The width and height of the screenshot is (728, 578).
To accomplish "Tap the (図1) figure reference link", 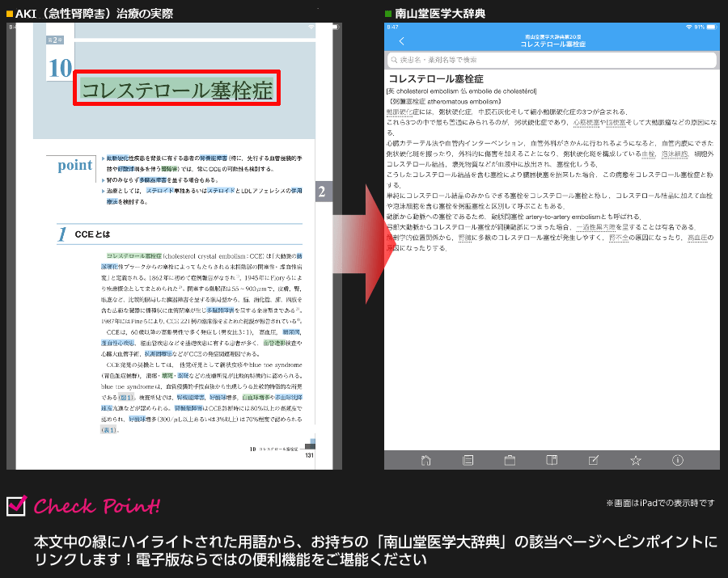I will tap(126, 398).
